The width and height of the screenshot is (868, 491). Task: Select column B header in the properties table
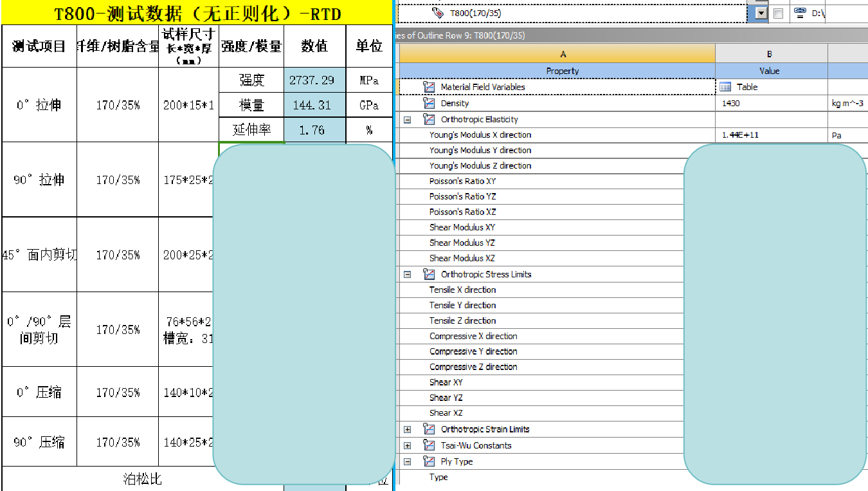(x=772, y=54)
